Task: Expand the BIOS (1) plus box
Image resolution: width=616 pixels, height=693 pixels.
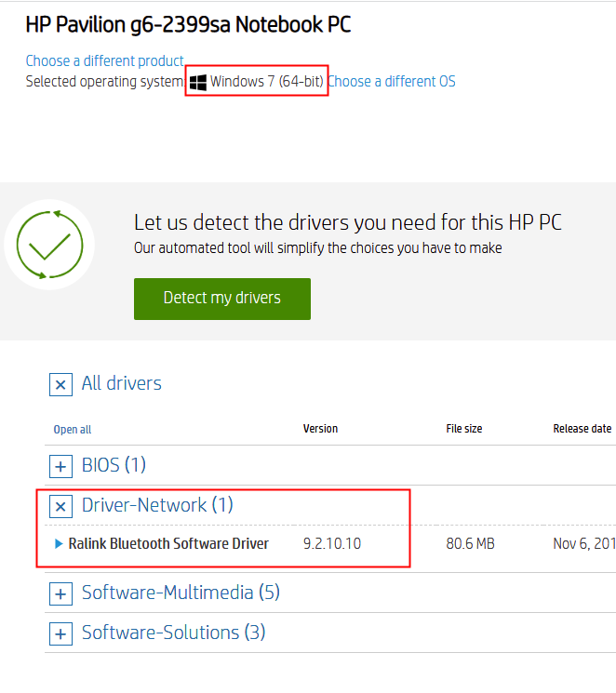Action: click(61, 466)
